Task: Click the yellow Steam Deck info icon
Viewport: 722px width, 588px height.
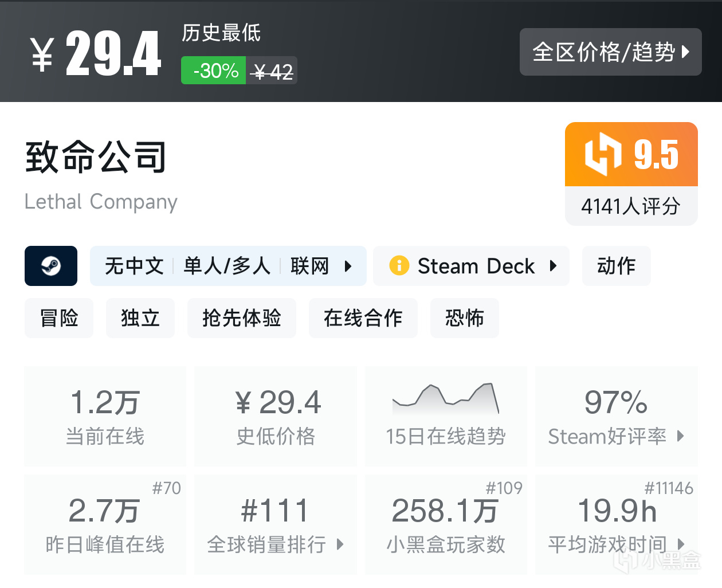Action: coord(399,266)
